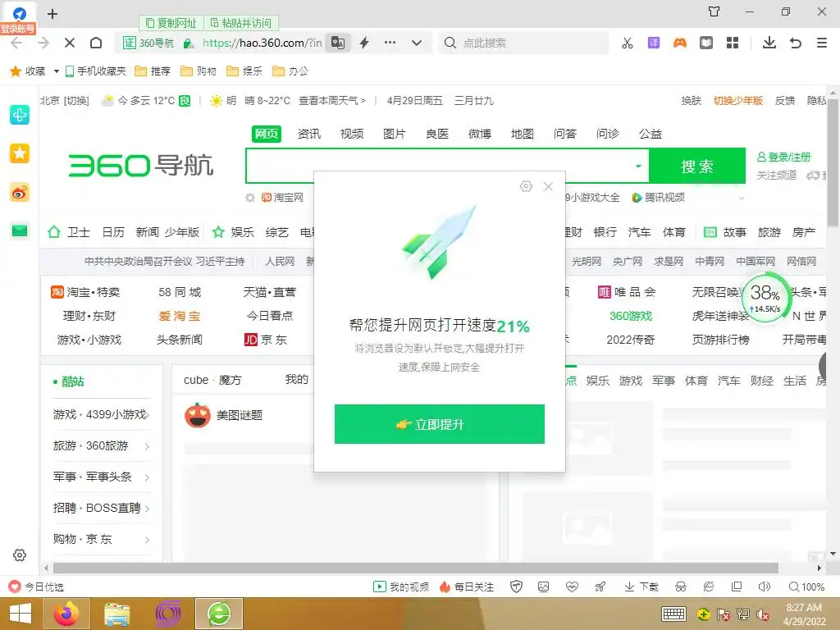Click 切换少年版 link
The image size is (840, 630).
[x=738, y=101]
